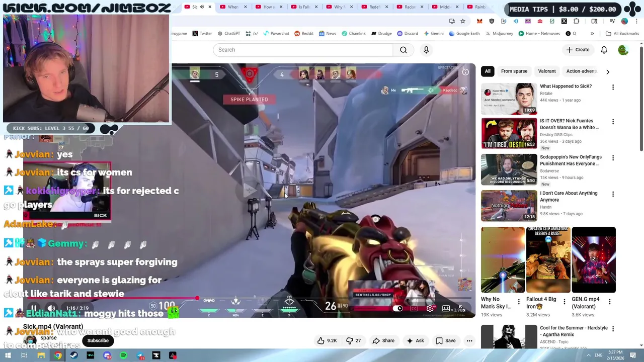Open the X extension in toolbar

pos(564,21)
